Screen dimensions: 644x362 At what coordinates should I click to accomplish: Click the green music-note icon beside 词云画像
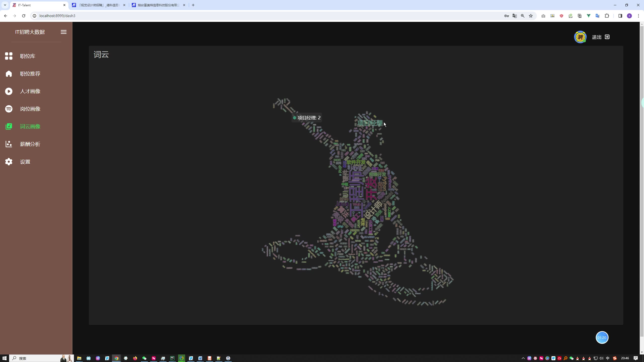[9, 126]
